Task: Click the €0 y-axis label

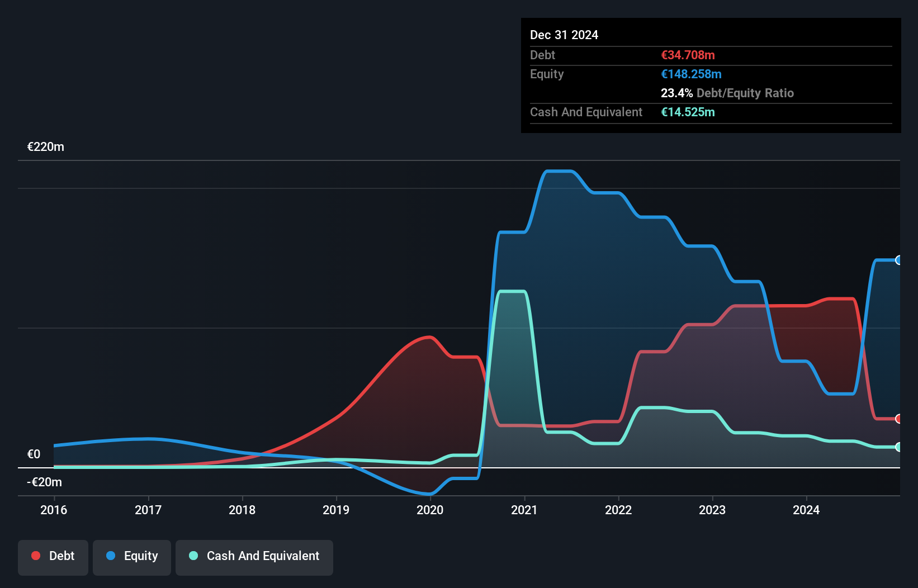Action: 34,454
